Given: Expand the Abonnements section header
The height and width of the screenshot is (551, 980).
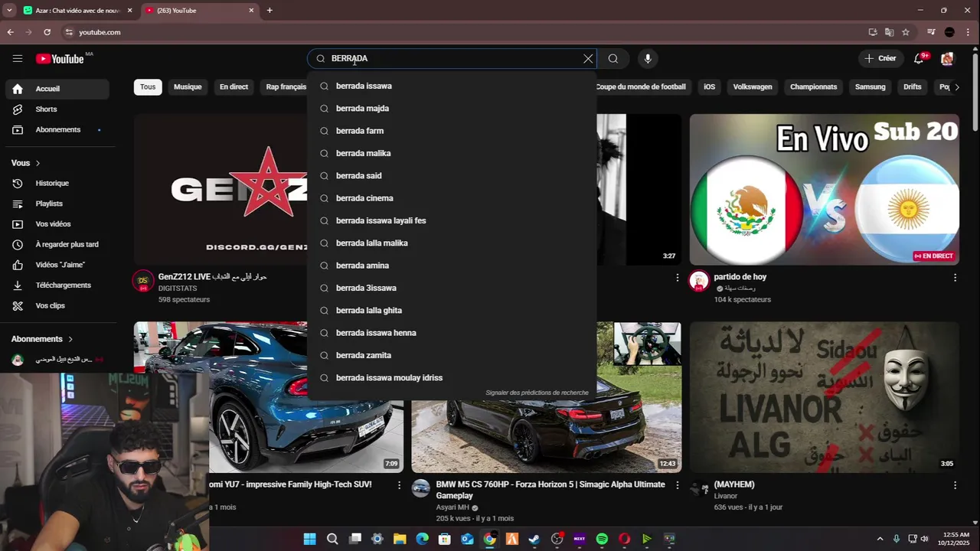Looking at the screenshot, I should point(42,339).
